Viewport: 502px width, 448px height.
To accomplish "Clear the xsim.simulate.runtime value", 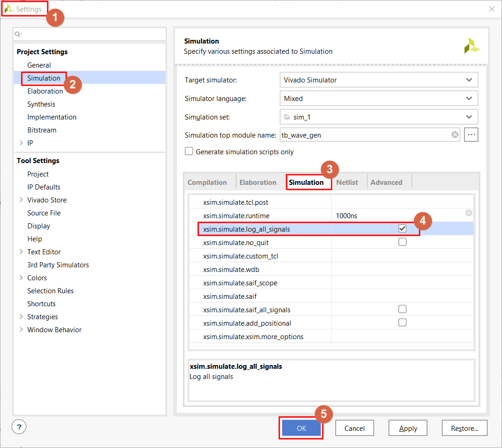I will click(469, 213).
